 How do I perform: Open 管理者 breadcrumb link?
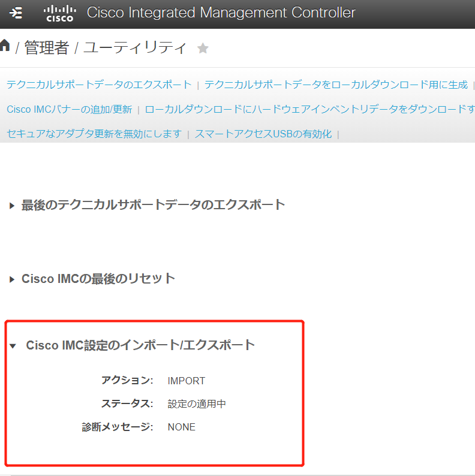pyautogui.click(x=46, y=48)
